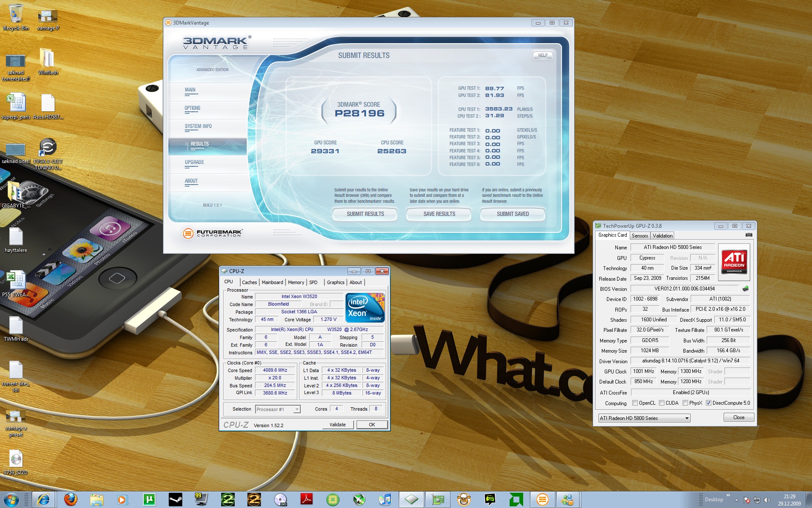Click the OK button in CPU-Z
This screenshot has height=508, width=812.
point(372,425)
